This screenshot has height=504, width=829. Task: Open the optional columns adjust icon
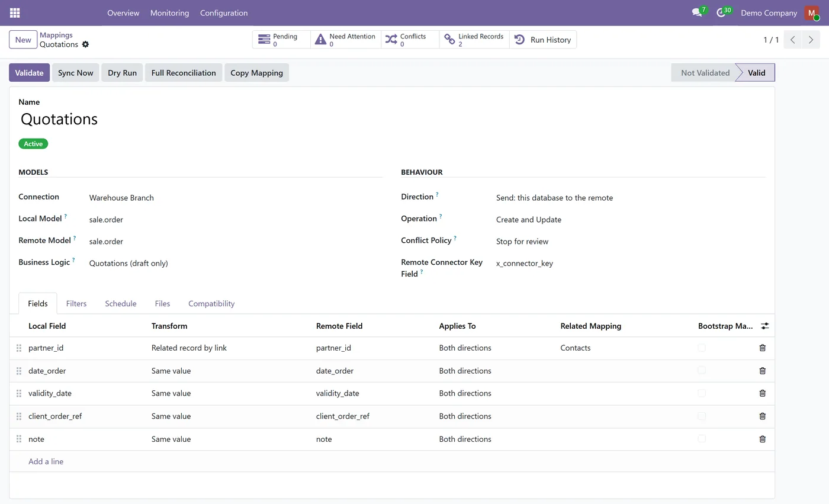(x=764, y=326)
